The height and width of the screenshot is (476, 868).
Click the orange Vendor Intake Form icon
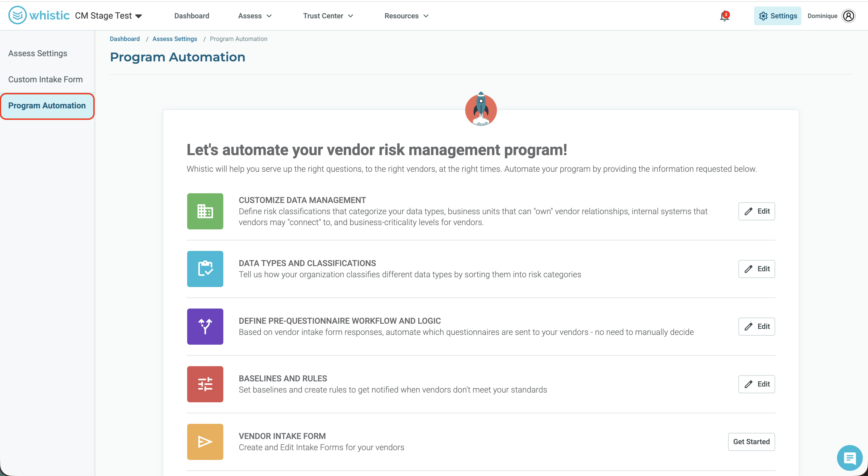(x=205, y=441)
